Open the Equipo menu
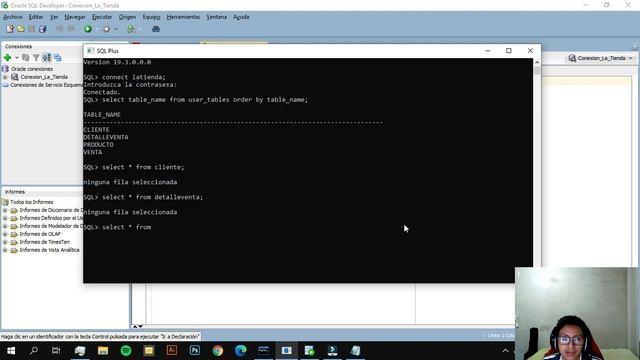The width and height of the screenshot is (640, 360). pos(151,17)
